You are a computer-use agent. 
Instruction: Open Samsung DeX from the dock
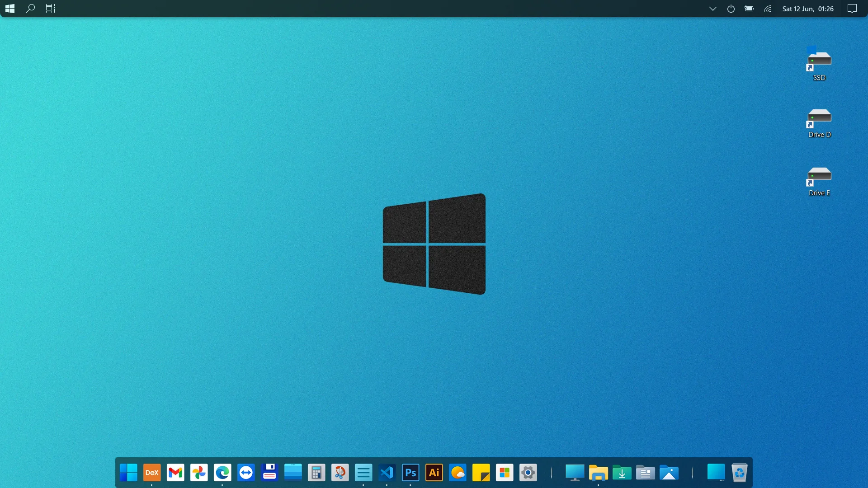(152, 473)
